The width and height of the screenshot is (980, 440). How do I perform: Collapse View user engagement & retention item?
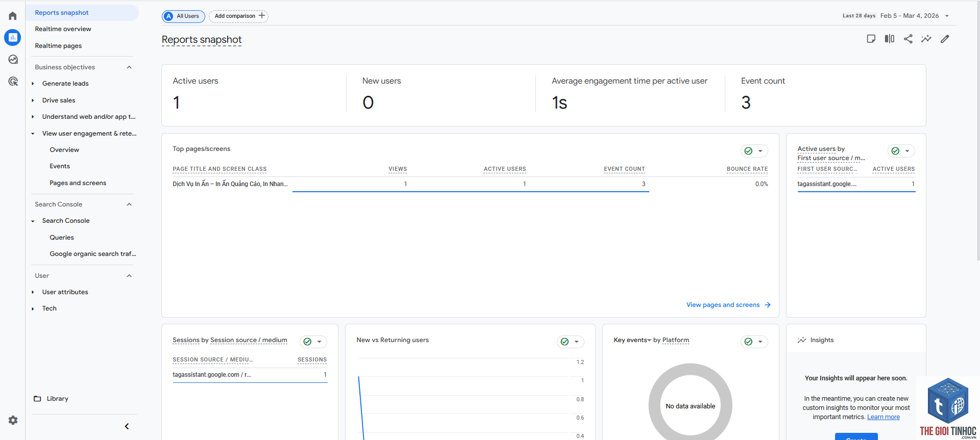(x=33, y=134)
